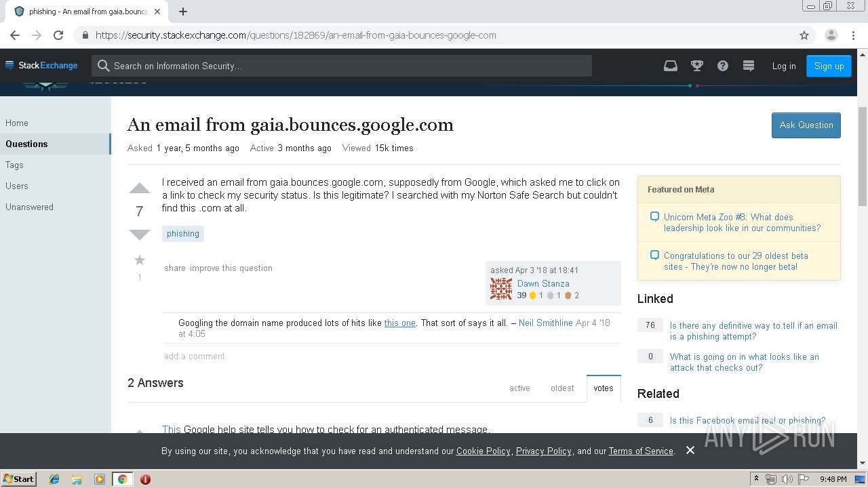Click the volume icon in system tray

(x=787, y=479)
